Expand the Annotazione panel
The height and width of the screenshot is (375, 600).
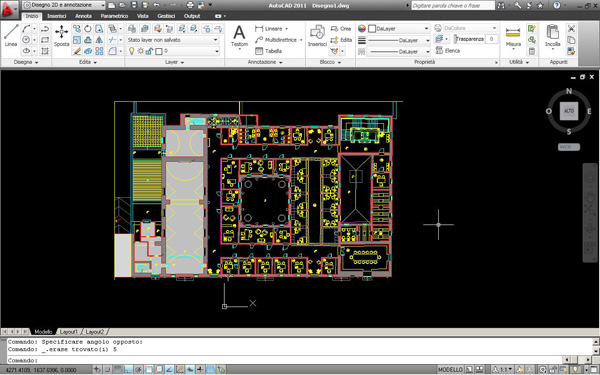point(265,62)
